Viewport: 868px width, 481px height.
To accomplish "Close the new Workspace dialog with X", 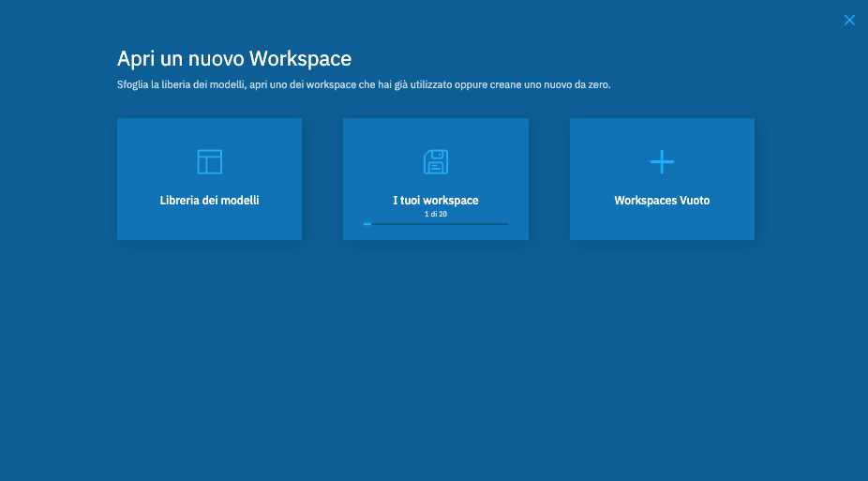I will tap(849, 20).
